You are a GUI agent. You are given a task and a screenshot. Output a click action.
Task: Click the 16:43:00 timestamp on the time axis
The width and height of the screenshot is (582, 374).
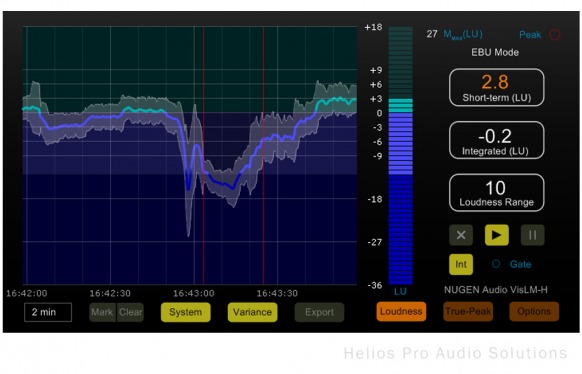coord(194,293)
